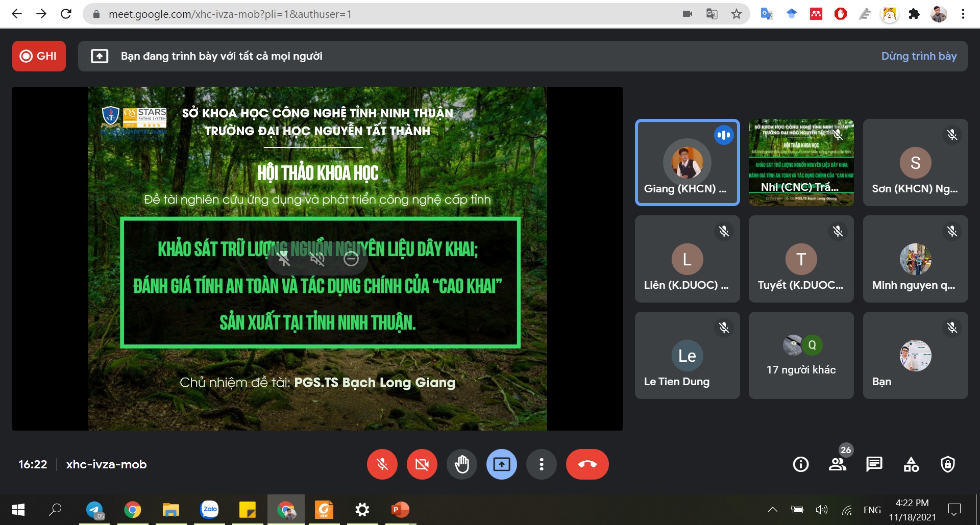
Task: Open the 17 người khác tile
Action: tap(801, 355)
